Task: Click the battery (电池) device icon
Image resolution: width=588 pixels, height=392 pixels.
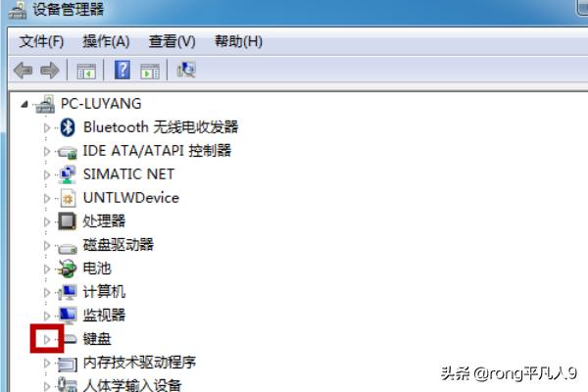Action: coord(68,269)
